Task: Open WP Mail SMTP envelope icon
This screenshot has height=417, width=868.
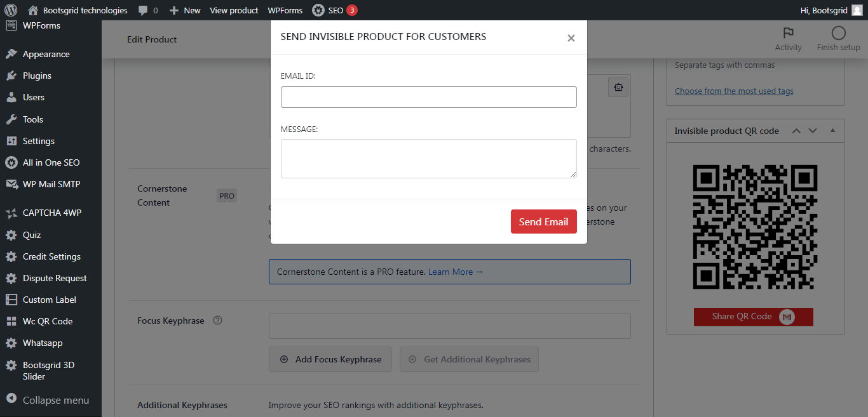Action: point(11,184)
